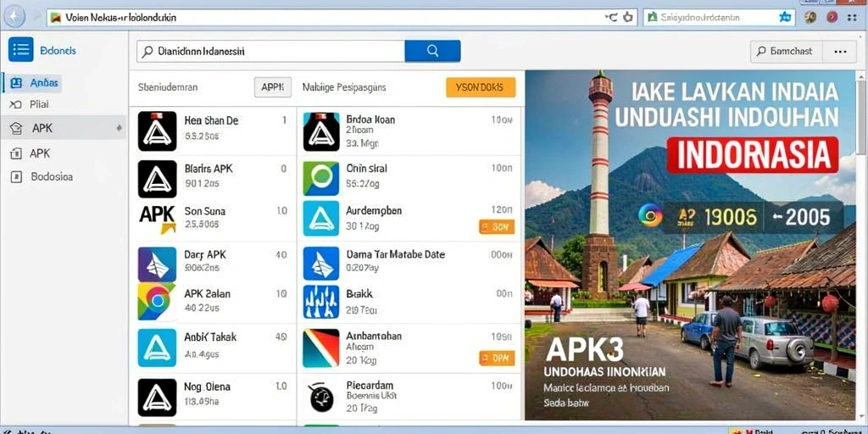Open the three-dot more options button
The image size is (868, 434).
coord(840,51)
